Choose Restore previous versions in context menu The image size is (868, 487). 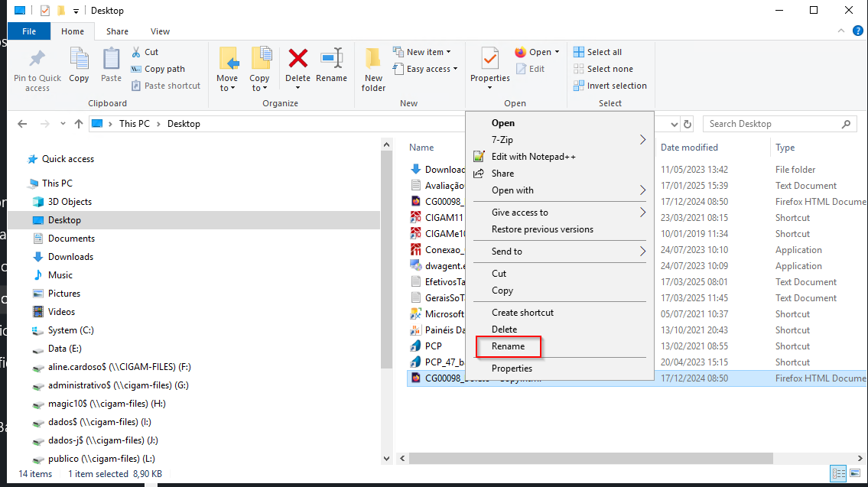(x=560, y=229)
